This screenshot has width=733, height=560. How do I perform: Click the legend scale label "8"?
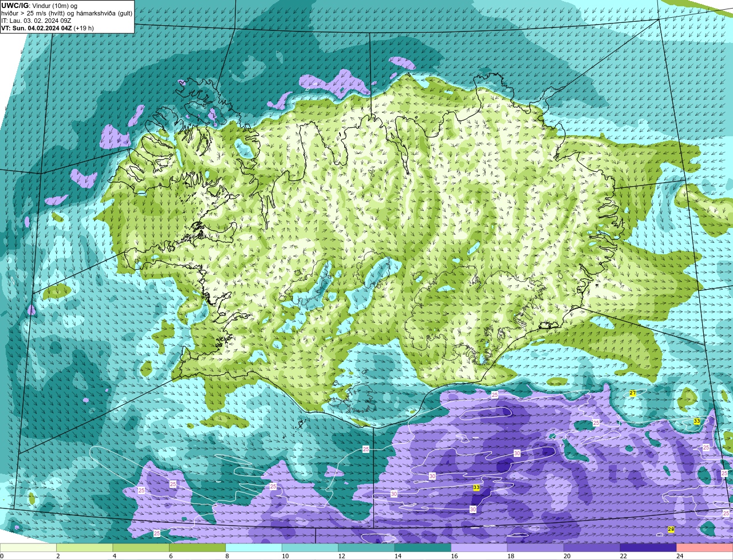click(227, 556)
